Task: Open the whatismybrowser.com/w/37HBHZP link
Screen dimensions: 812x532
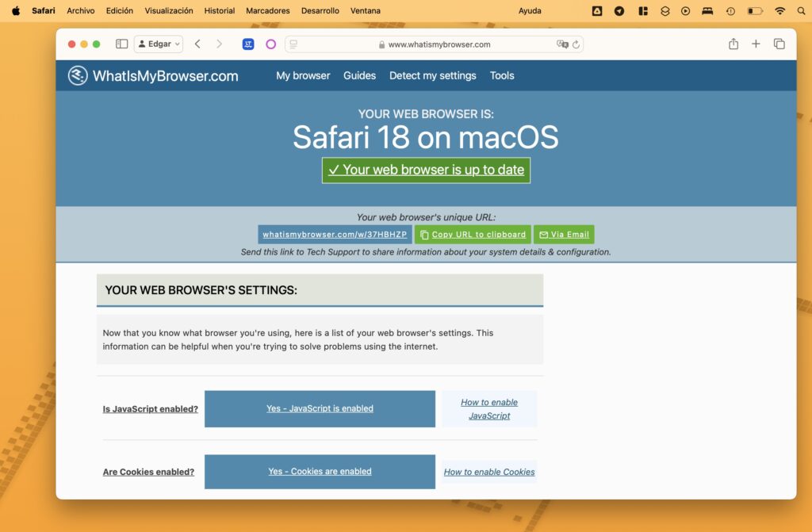Action: coord(335,234)
